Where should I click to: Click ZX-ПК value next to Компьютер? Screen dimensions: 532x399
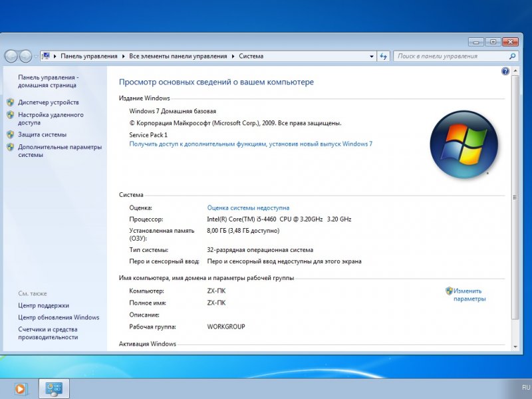[216, 291]
